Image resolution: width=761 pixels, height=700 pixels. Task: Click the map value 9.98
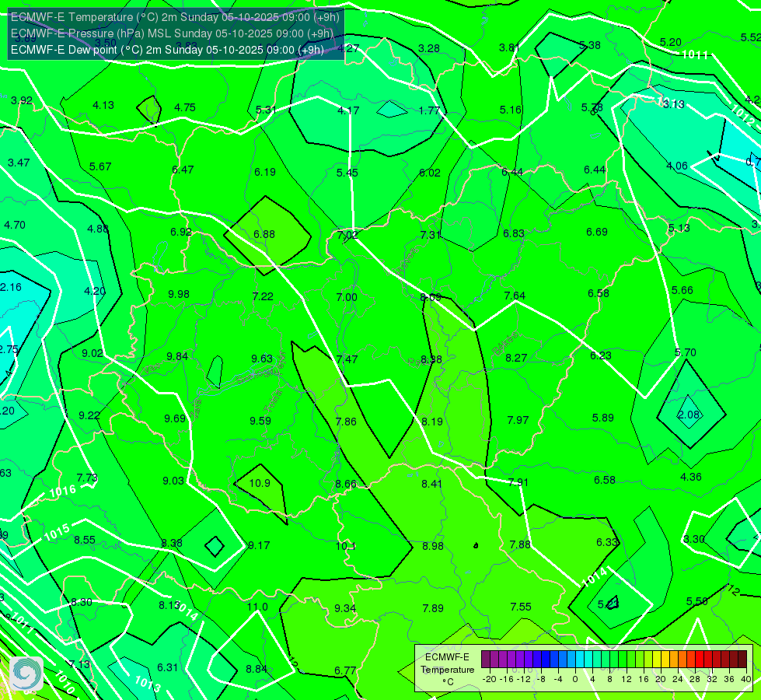(179, 294)
